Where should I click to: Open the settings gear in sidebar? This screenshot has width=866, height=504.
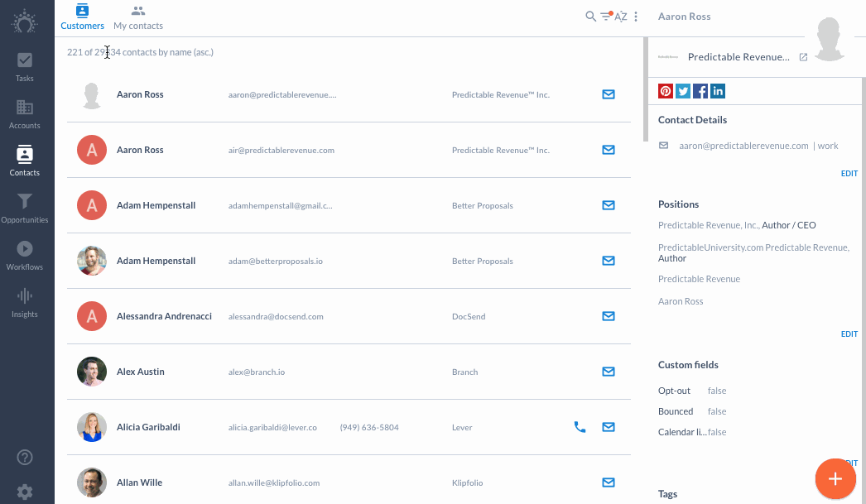pyautogui.click(x=24, y=492)
